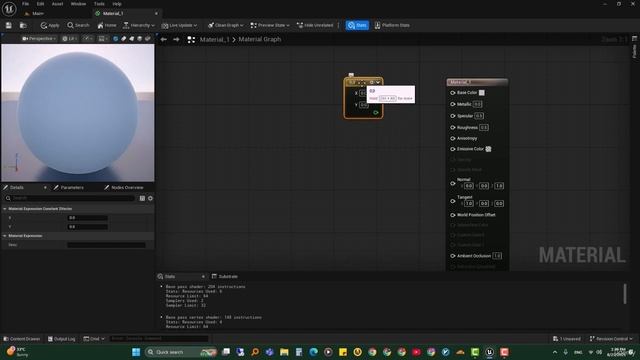Switch to the Details tab
The image size is (640, 360).
(17, 187)
